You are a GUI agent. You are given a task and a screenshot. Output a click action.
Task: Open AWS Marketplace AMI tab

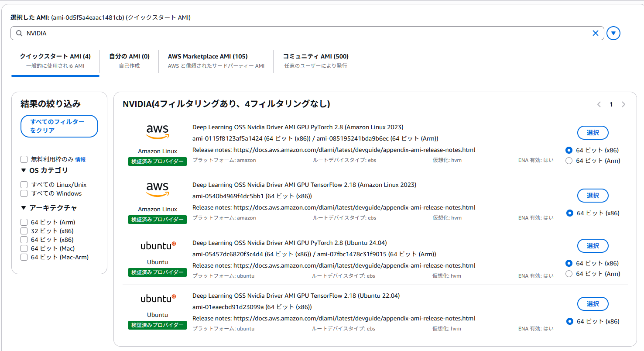pyautogui.click(x=216, y=61)
